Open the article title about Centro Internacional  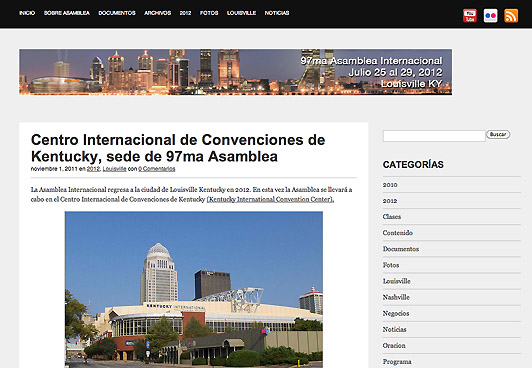(x=178, y=148)
